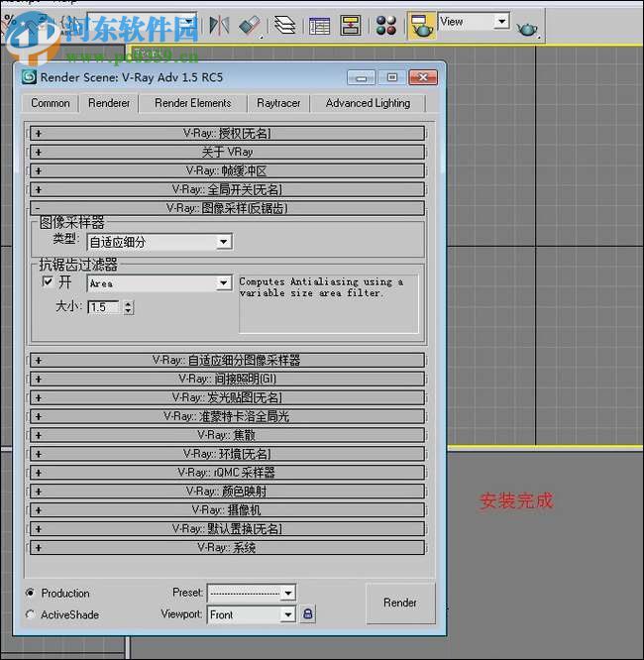
Task: Expand V-Ray 间接照明(GI) rollout
Action: [227, 379]
